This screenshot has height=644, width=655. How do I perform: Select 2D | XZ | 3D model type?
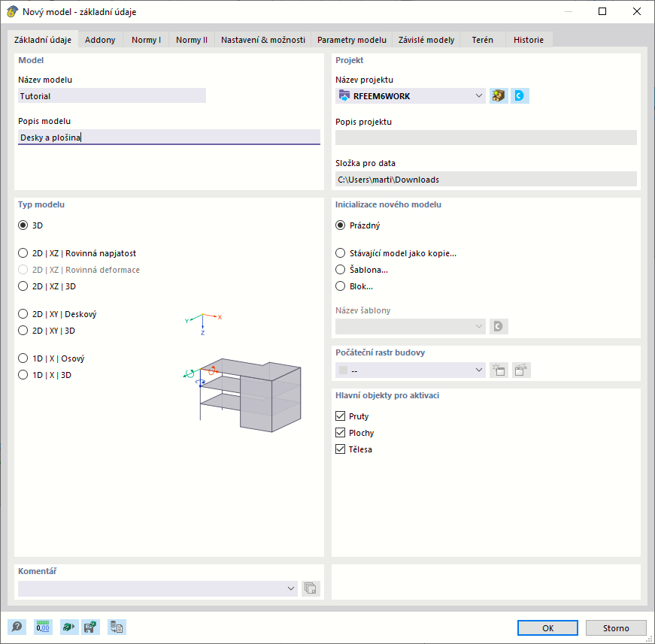click(23, 286)
